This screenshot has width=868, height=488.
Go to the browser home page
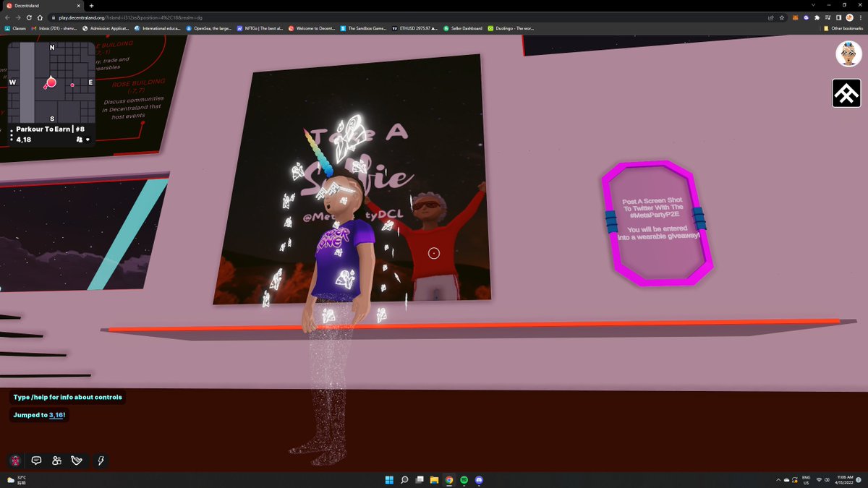[x=40, y=17]
